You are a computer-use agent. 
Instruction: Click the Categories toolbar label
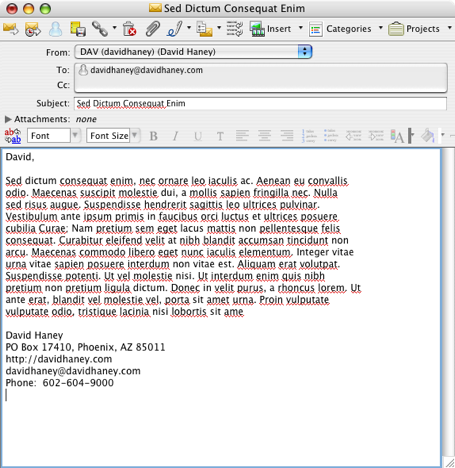[x=349, y=29]
